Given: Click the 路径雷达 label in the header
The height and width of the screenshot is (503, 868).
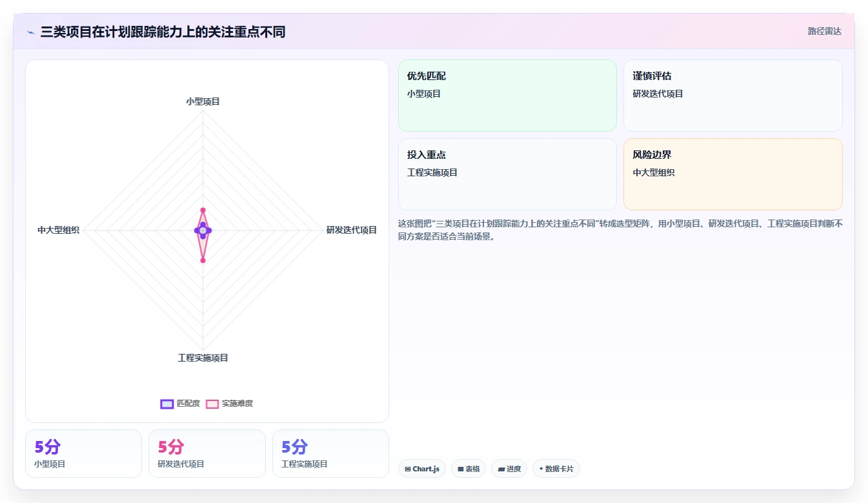Looking at the screenshot, I should coord(825,31).
